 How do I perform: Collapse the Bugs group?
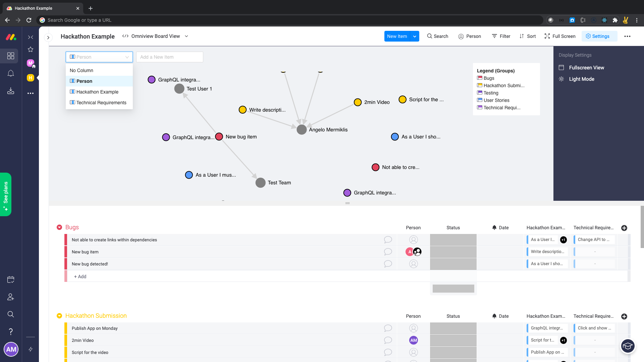(59, 227)
